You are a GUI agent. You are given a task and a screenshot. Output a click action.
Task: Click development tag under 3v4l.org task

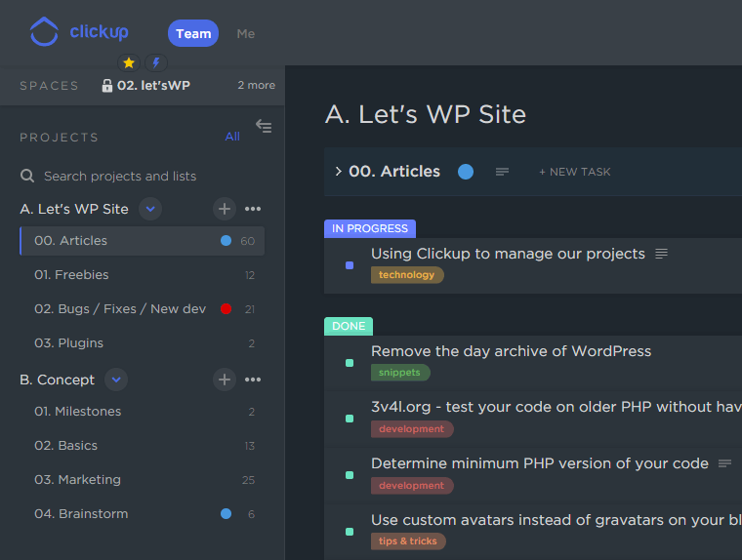(x=412, y=429)
